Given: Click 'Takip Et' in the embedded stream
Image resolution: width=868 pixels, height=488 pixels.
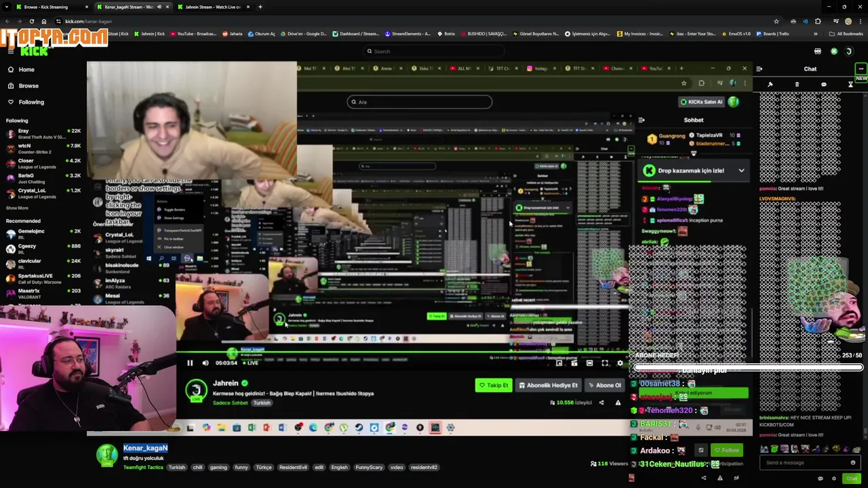Looking at the screenshot, I should [494, 385].
